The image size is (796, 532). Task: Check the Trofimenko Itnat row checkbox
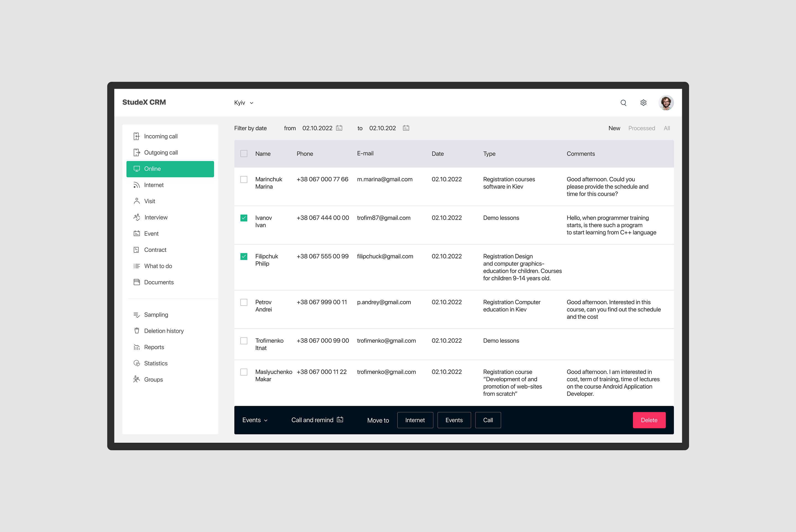[x=244, y=341]
